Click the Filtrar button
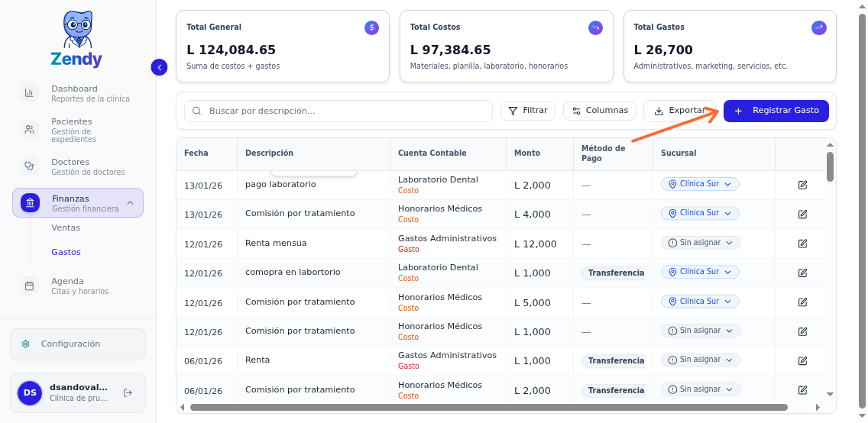Screen dimensions: 868x423 tap(528, 111)
